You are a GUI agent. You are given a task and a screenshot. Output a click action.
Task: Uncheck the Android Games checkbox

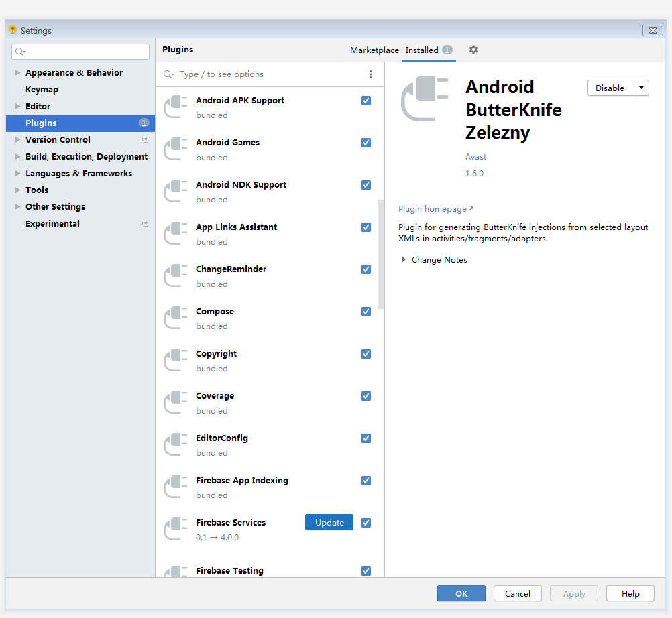[366, 143]
